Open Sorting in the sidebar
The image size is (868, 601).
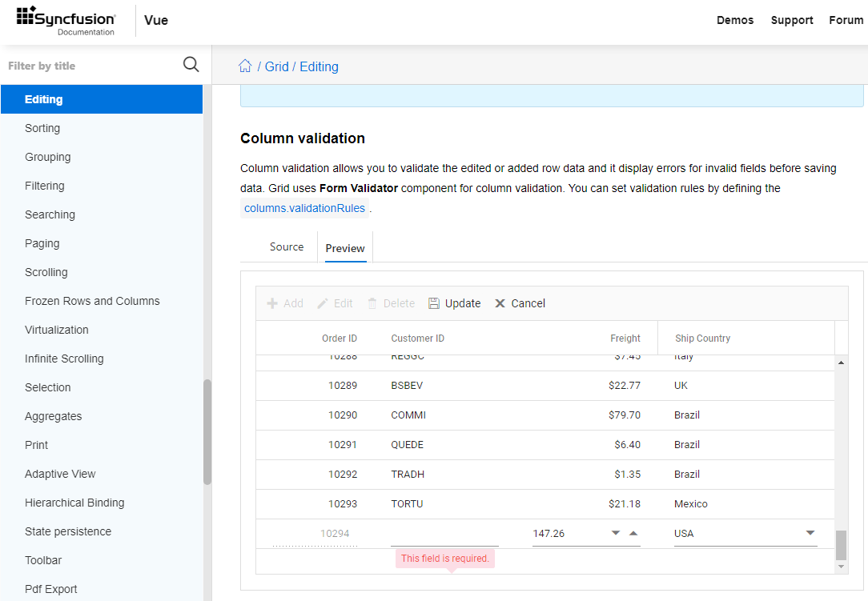click(x=42, y=128)
